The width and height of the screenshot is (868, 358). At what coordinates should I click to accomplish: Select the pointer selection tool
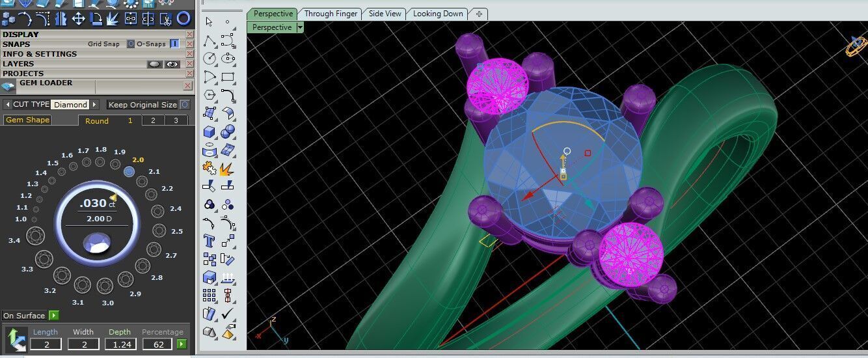click(x=210, y=21)
